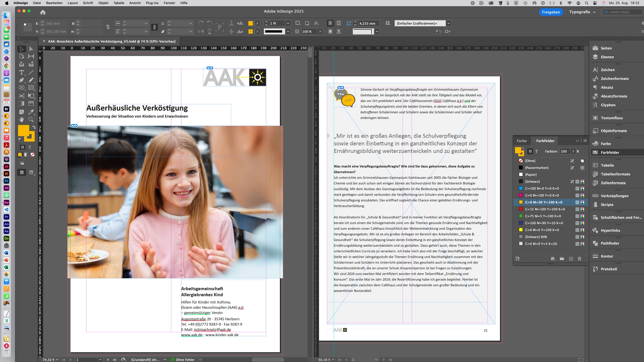Select the Zoom tool in the toolbar
The height and width of the screenshot is (362, 644).
tap(31, 119)
